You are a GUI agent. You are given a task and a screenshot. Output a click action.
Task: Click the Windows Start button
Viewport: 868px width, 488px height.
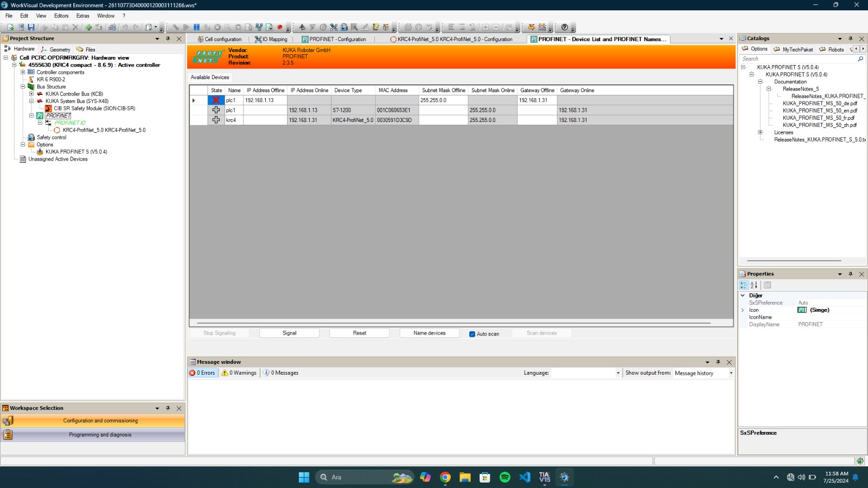[x=304, y=477]
